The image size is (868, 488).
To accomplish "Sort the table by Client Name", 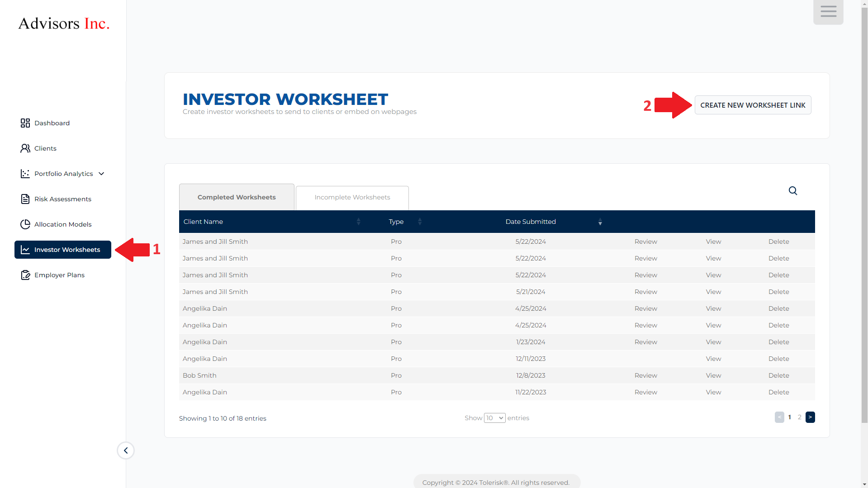I will (x=358, y=222).
